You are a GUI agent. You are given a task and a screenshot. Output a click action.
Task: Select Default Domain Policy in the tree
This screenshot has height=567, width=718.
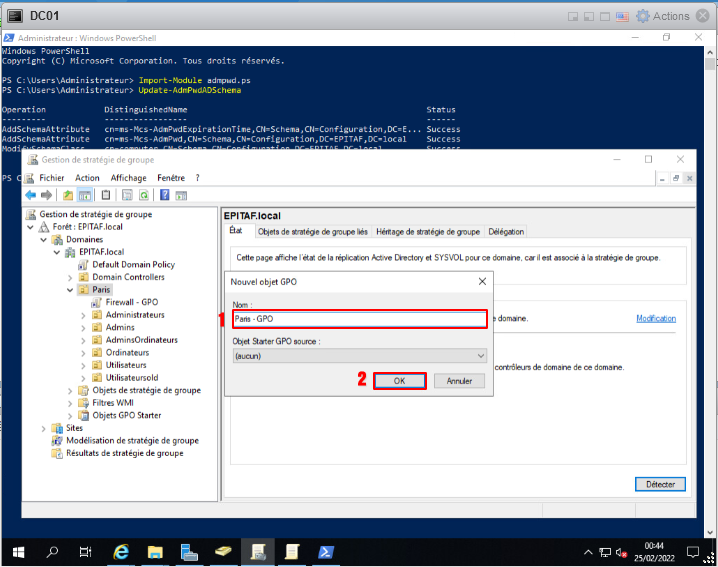tap(133, 265)
